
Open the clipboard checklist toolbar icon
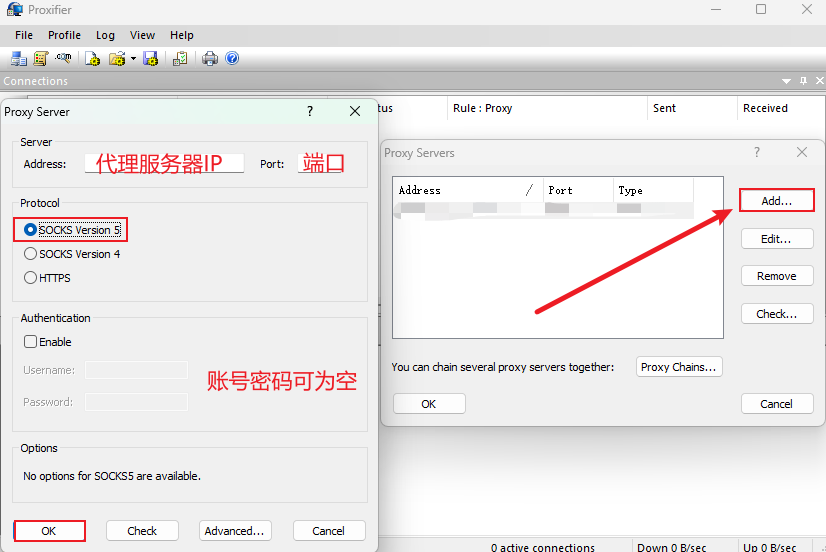pos(180,58)
